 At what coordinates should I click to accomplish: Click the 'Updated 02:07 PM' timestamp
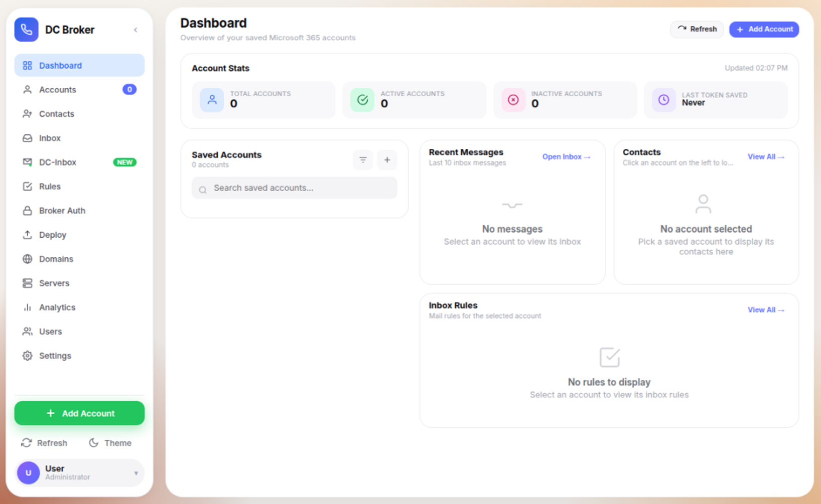point(756,68)
